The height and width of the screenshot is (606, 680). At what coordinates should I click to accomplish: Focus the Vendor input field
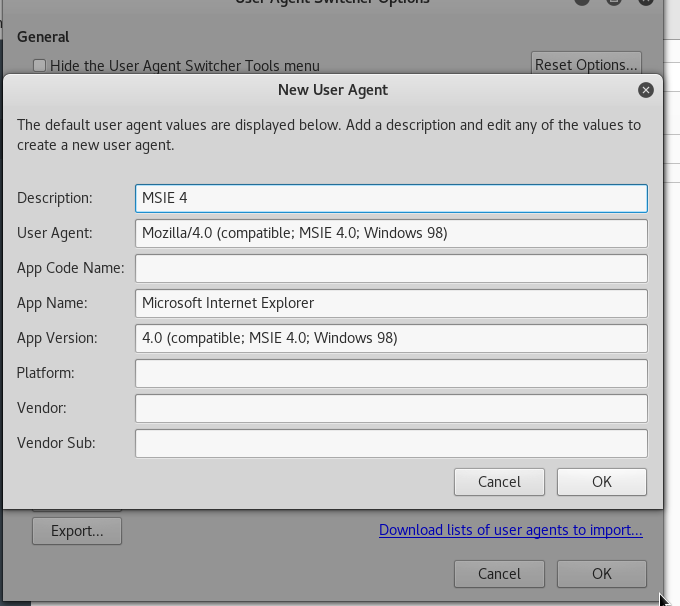(x=391, y=408)
